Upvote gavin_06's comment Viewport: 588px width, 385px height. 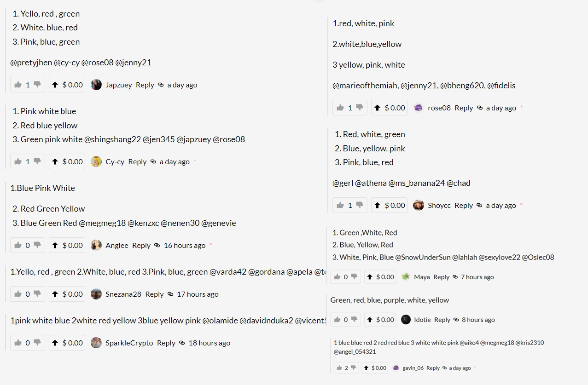click(x=339, y=368)
